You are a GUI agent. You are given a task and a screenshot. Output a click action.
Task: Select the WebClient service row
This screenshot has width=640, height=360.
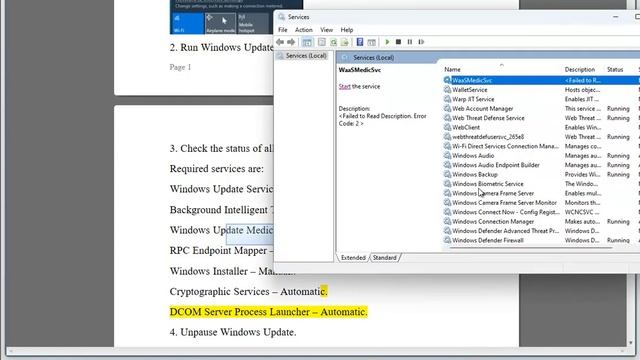pos(541,127)
